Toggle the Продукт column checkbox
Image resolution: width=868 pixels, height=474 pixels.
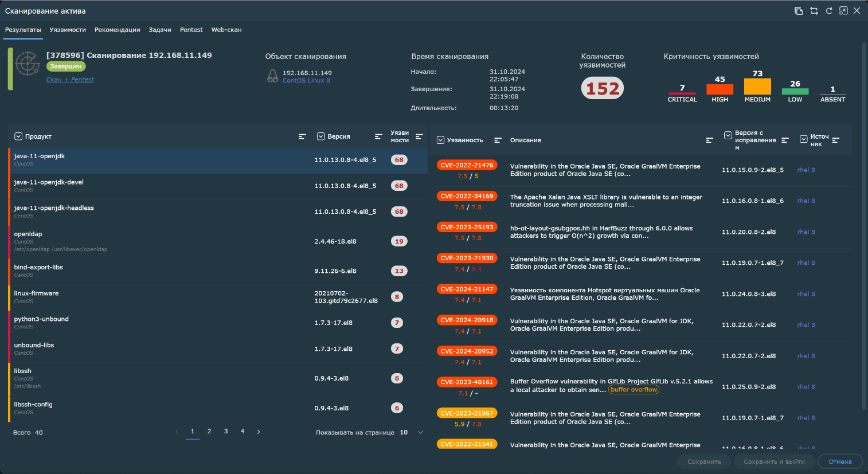(x=18, y=136)
